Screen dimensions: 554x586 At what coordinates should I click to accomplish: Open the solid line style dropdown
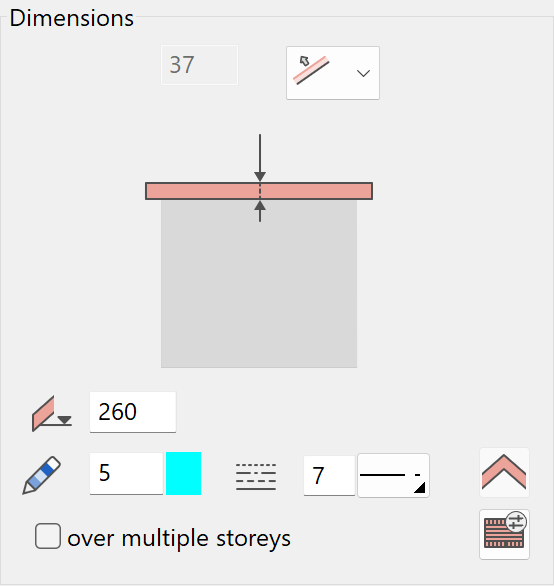coord(393,475)
